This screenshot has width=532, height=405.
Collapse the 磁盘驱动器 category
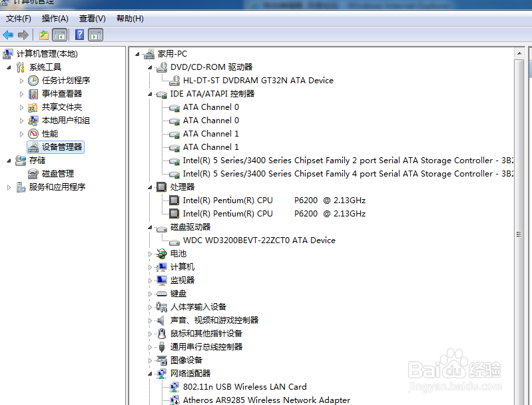click(150, 227)
